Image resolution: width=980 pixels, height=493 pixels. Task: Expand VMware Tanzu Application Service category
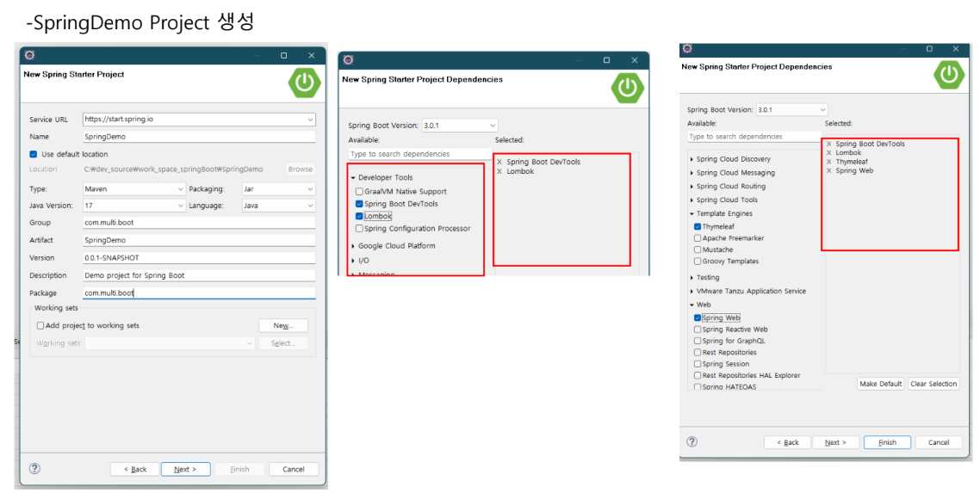(692, 292)
